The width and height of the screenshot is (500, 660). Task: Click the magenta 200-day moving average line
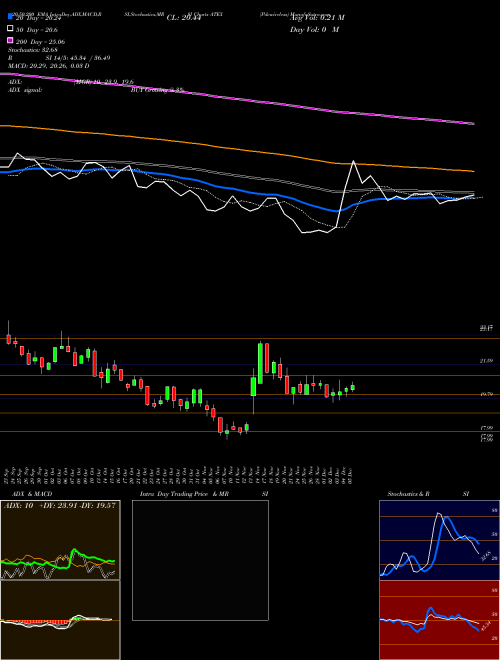(236, 99)
